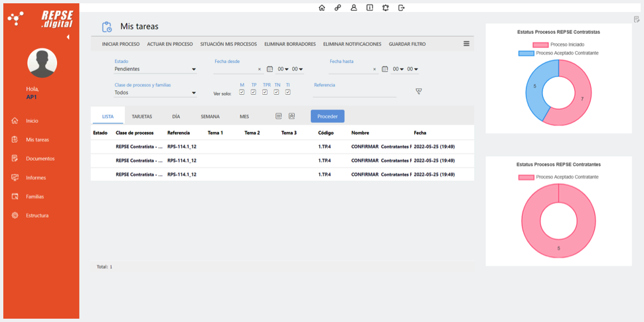
Task: Click the Mis tareas header clipboard icon
Action: 107,27
